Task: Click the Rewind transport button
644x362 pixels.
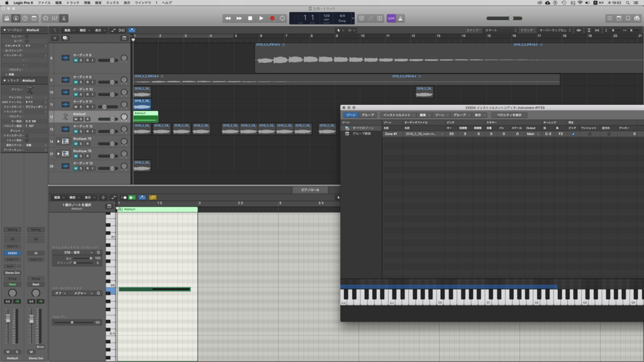Action: tap(228, 18)
